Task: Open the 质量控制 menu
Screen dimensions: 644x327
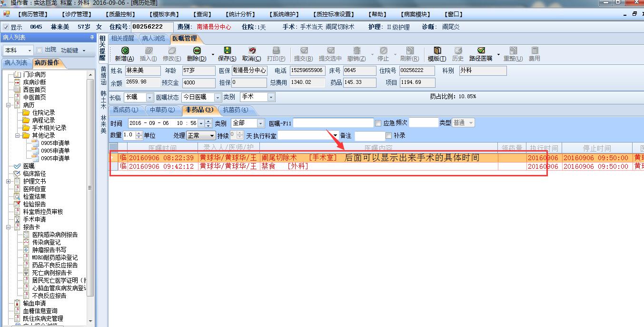Action: click(120, 14)
